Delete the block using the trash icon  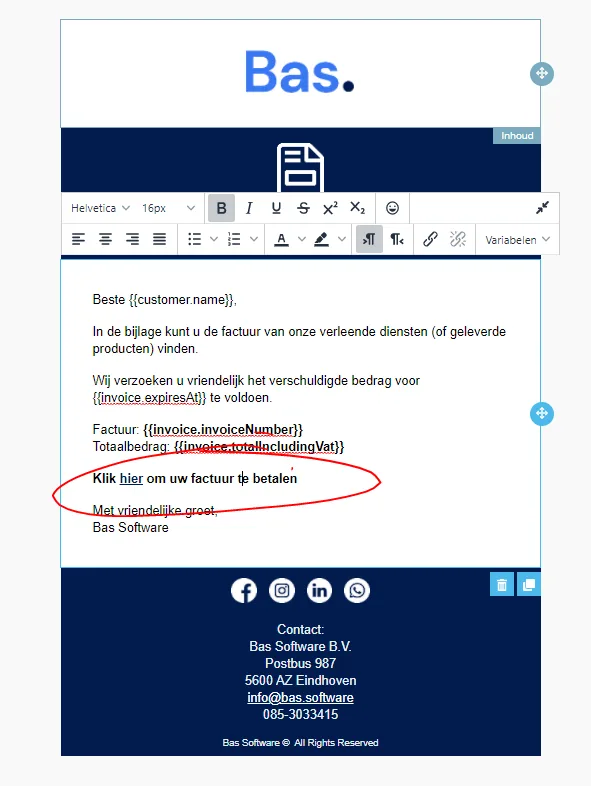pyautogui.click(x=501, y=584)
